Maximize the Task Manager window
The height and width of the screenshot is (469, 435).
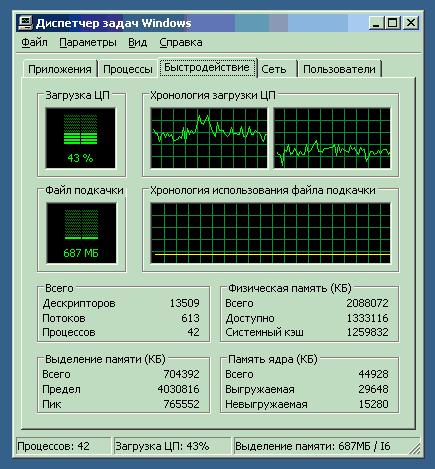[392, 23]
